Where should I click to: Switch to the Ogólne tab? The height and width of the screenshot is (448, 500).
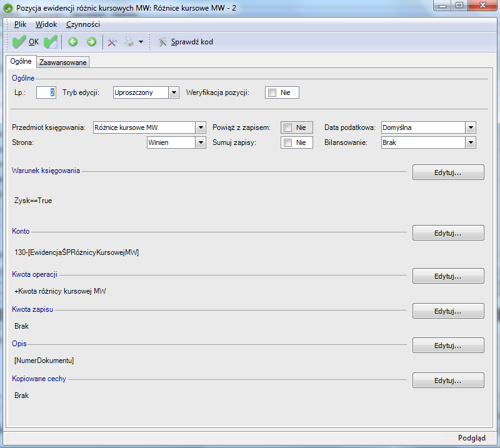(x=21, y=61)
